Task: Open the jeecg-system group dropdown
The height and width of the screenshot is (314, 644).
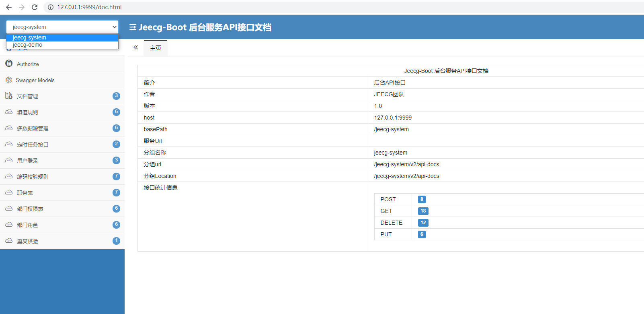Action: pos(62,27)
